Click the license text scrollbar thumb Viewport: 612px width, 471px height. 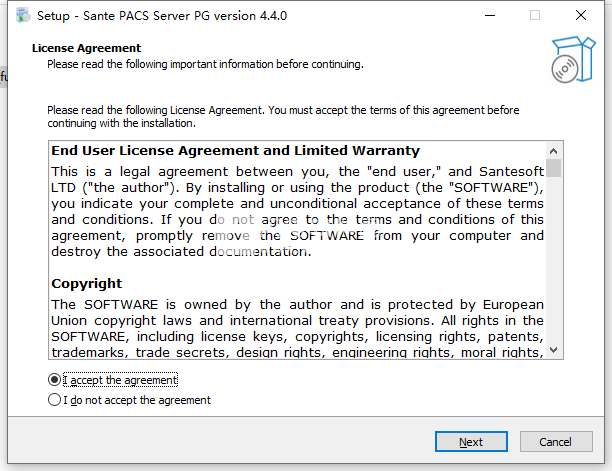point(554,168)
